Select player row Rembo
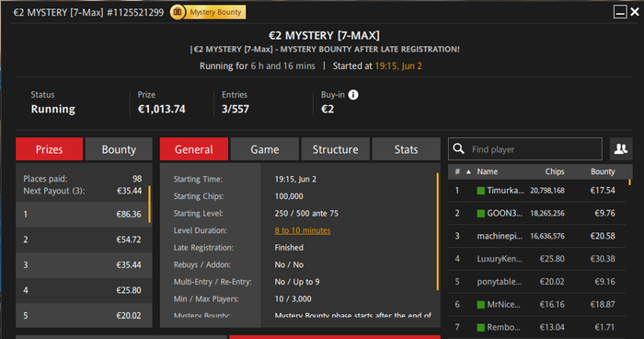This screenshot has height=339, width=644. coord(536,327)
